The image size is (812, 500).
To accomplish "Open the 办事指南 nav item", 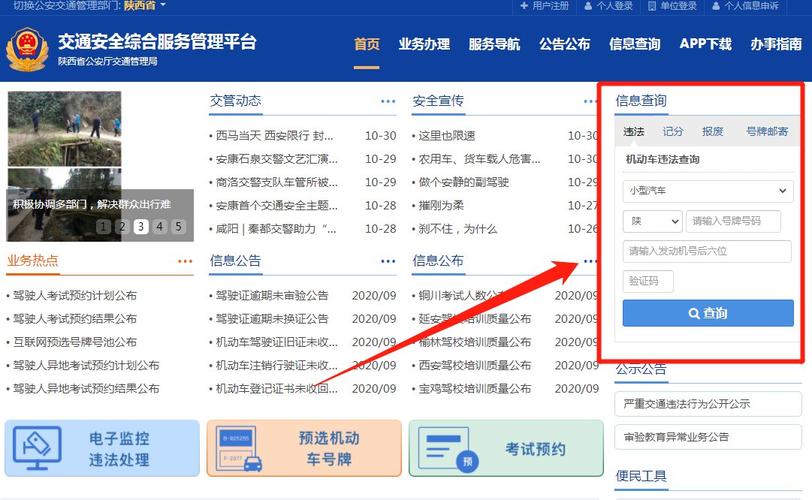I will (776, 45).
